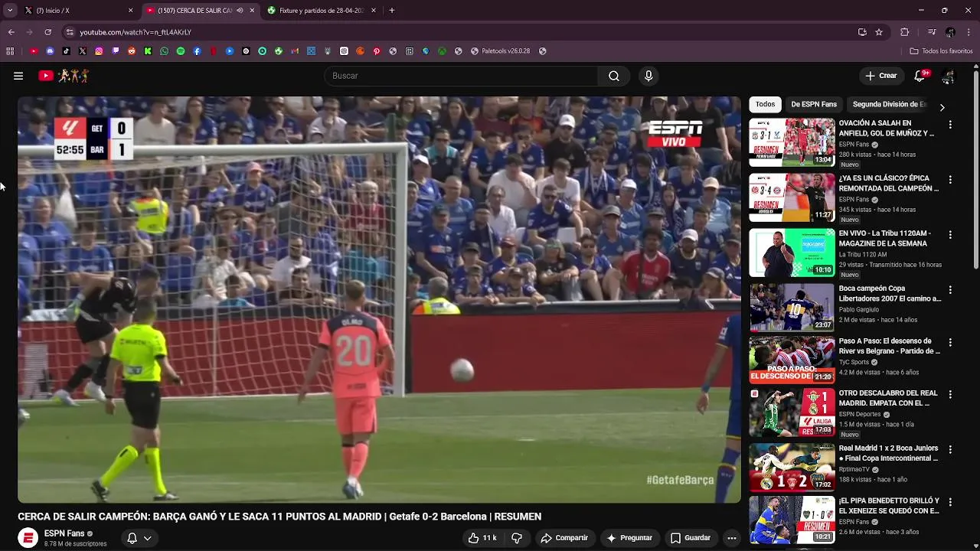
Task: Open EL PIPA BENEDETTO BRILLÓ video title
Action: pos(889,506)
